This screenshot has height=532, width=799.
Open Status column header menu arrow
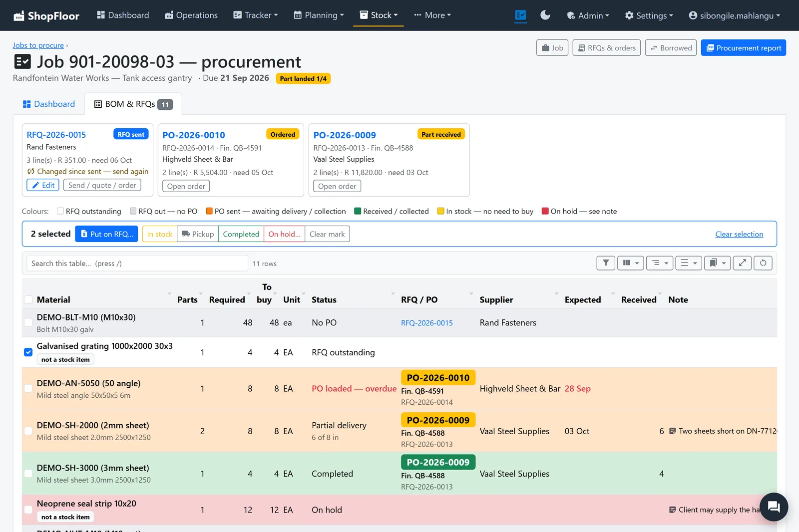393,293
